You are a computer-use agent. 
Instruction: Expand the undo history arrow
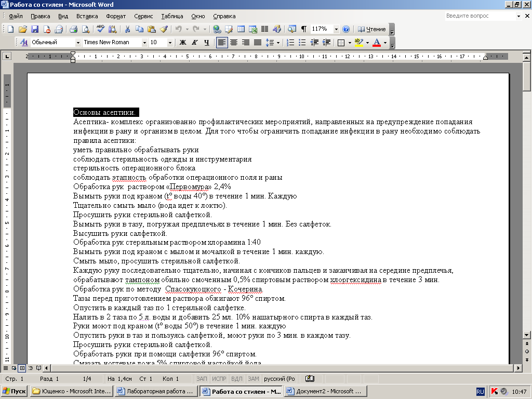[187, 29]
